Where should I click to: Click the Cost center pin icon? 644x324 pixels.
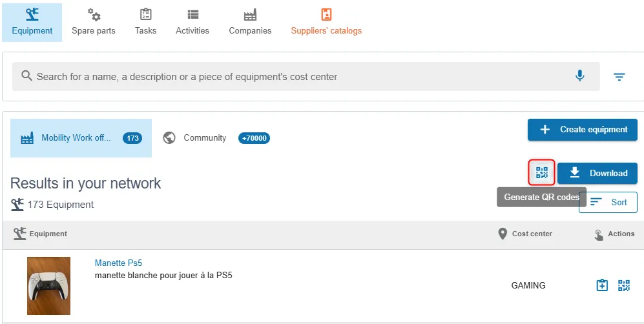(x=502, y=234)
